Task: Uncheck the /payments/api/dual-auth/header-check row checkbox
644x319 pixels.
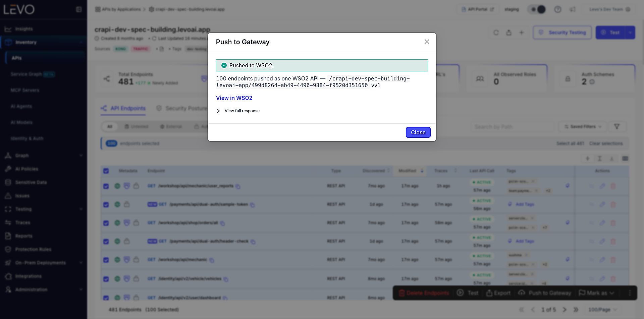Action: (x=106, y=241)
